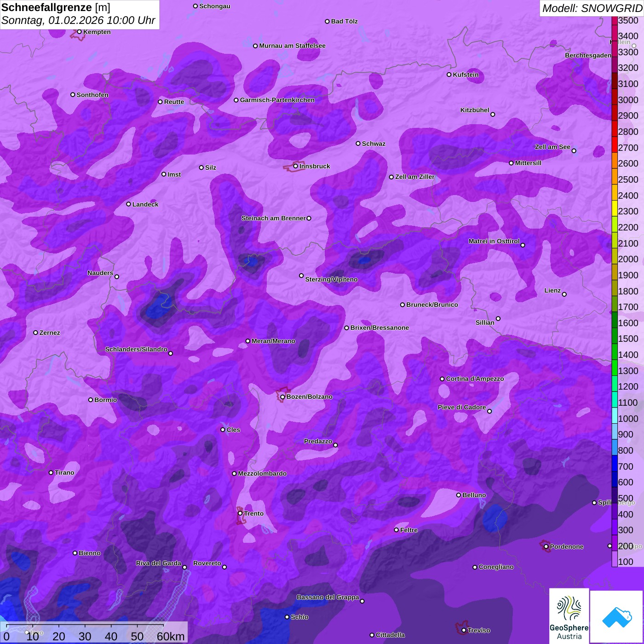Image resolution: width=644 pixels, height=644 pixels.
Task: Click the Schwaz location dot
Action: 358,144
